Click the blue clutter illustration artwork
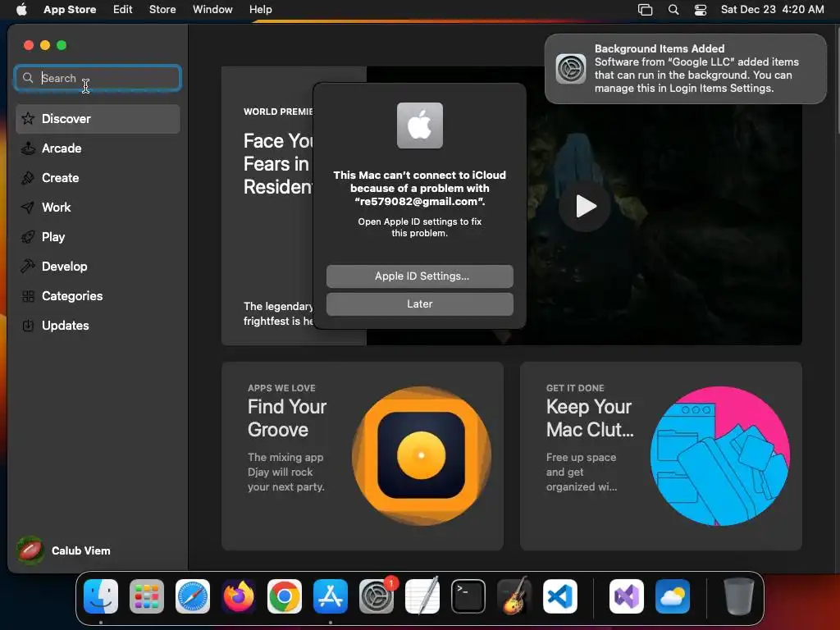Screen dimensions: 840x630 [719, 456]
